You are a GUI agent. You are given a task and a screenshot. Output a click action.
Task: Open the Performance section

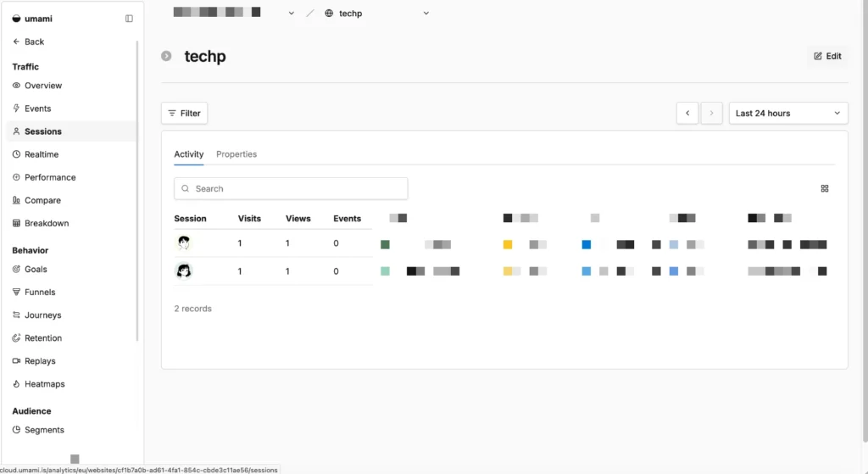point(50,177)
